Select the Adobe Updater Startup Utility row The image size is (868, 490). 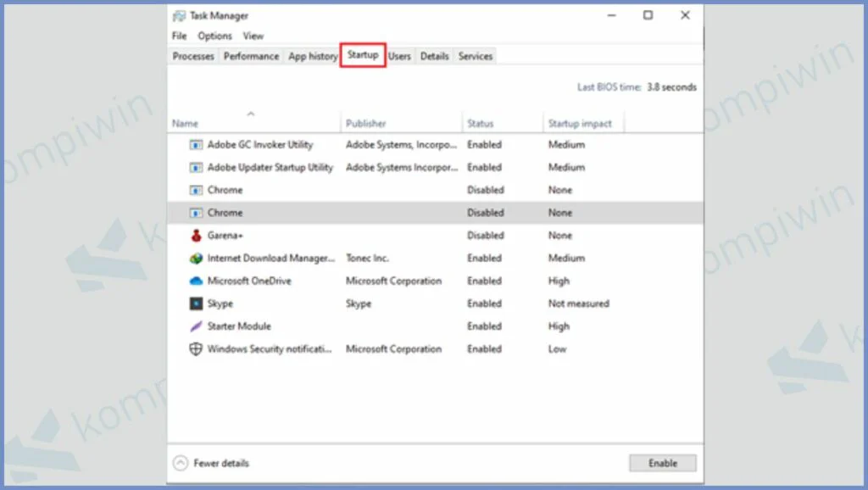[x=270, y=168]
